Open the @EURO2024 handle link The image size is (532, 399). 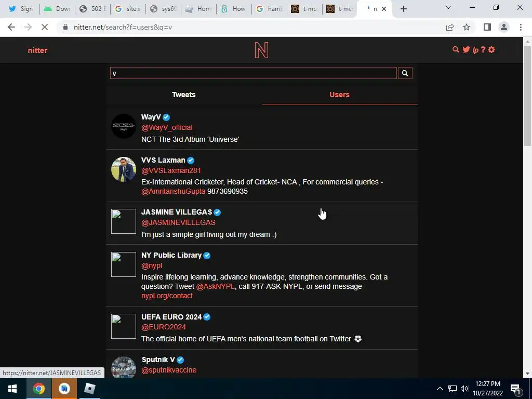164,327
